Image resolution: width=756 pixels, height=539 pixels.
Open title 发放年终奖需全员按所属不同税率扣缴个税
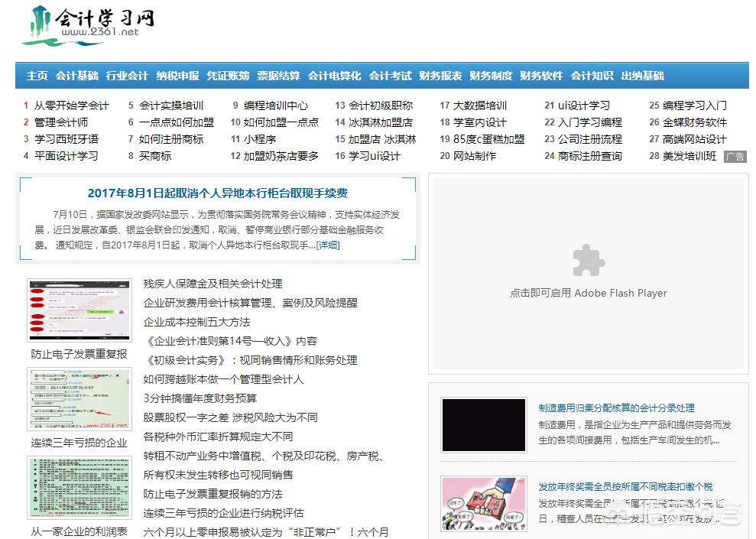(625, 486)
